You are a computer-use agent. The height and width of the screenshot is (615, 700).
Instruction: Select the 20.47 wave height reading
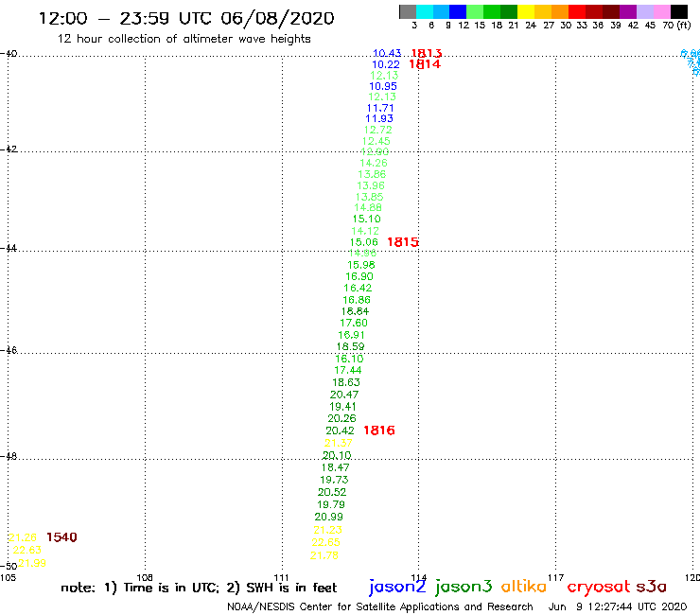[x=344, y=395]
